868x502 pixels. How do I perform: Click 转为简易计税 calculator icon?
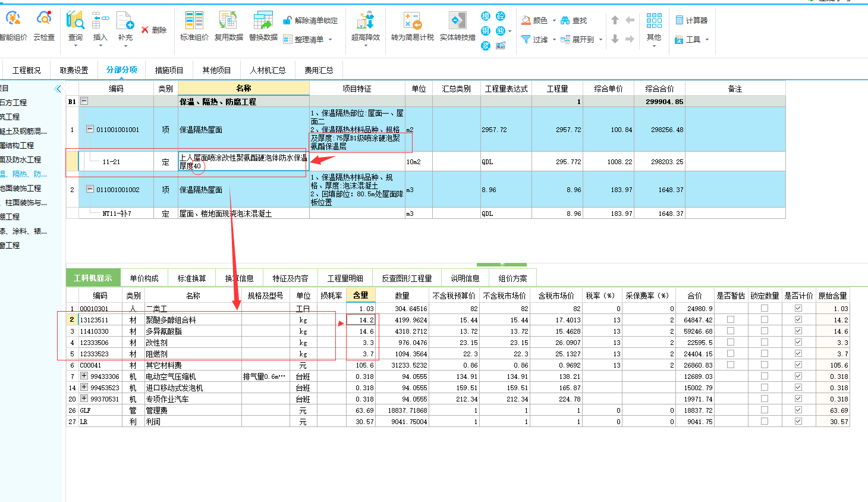coord(412,20)
